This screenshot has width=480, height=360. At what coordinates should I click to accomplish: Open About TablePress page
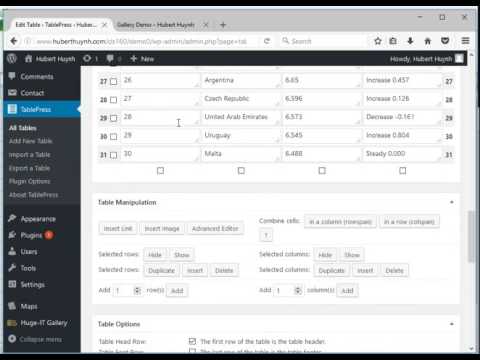click(33, 195)
